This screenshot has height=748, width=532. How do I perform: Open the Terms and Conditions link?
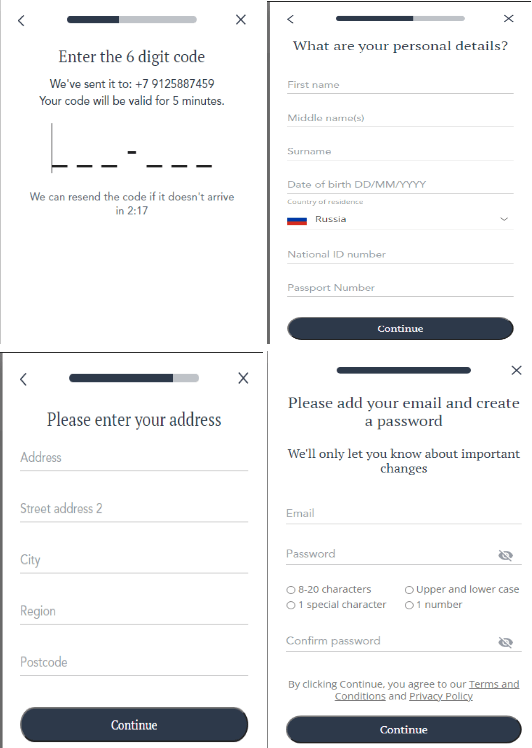(x=427, y=690)
